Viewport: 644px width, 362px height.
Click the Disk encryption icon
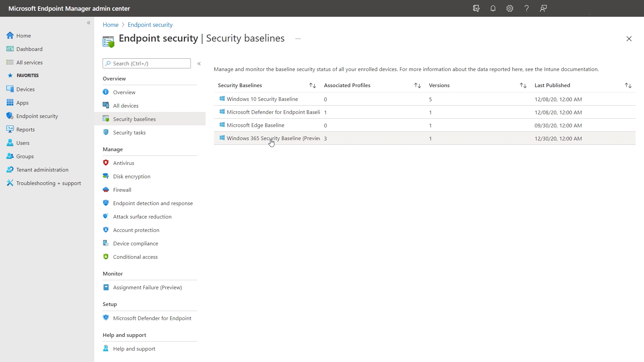[x=106, y=176]
